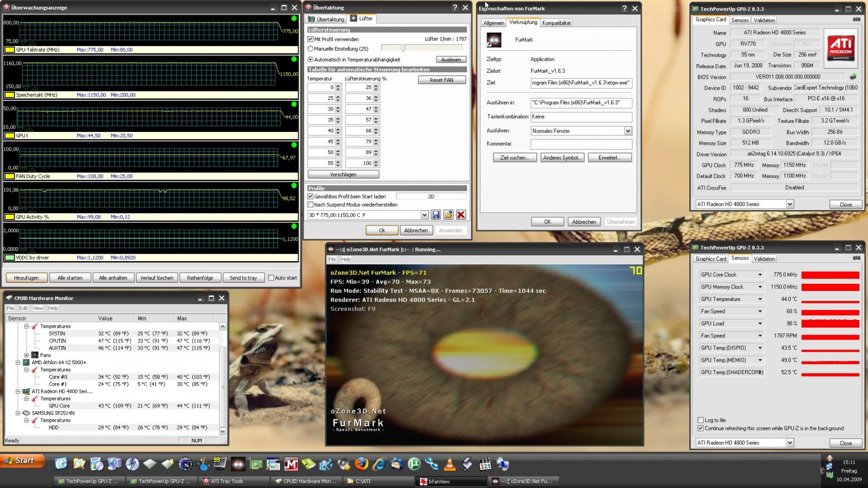Click the ATI Radeon logo in GPU-Z
This screenshot has width=868, height=488.
click(x=841, y=48)
